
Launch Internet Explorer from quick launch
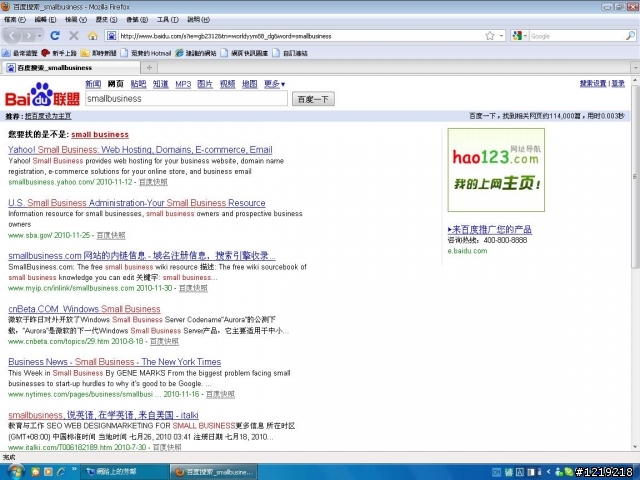click(61, 472)
